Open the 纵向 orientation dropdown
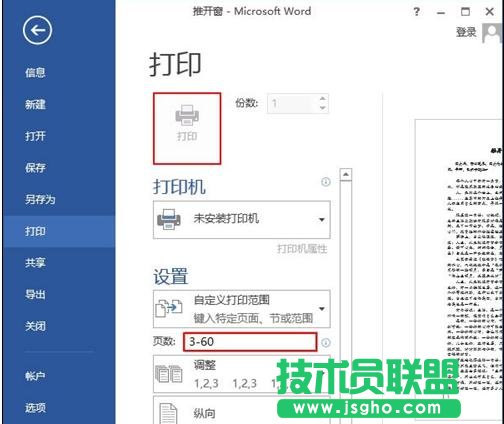Image resolution: width=504 pixels, height=424 pixels. click(242, 410)
